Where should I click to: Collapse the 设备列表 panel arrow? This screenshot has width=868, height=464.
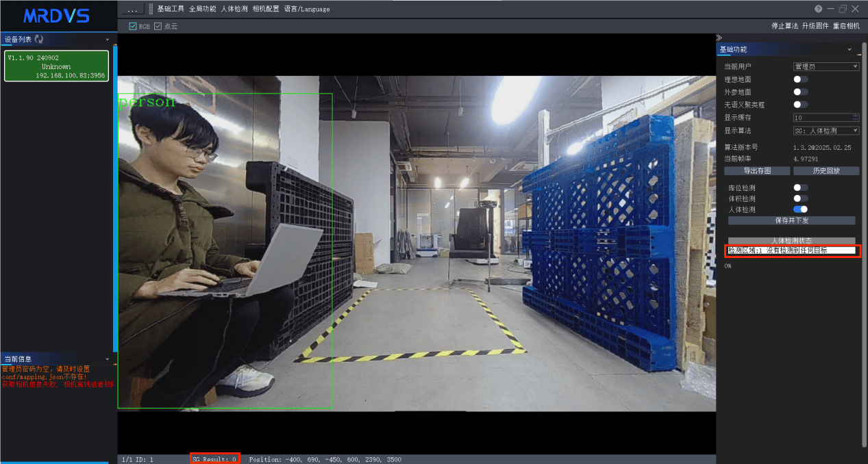[108, 39]
